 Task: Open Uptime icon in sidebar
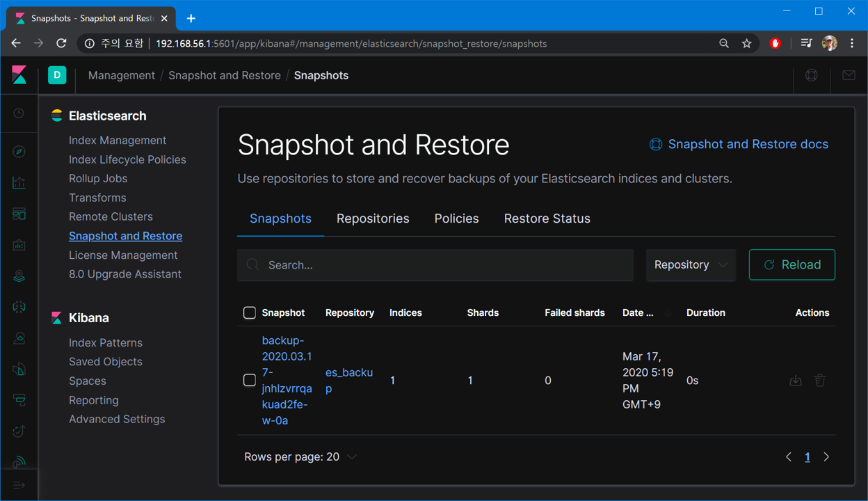[x=19, y=431]
